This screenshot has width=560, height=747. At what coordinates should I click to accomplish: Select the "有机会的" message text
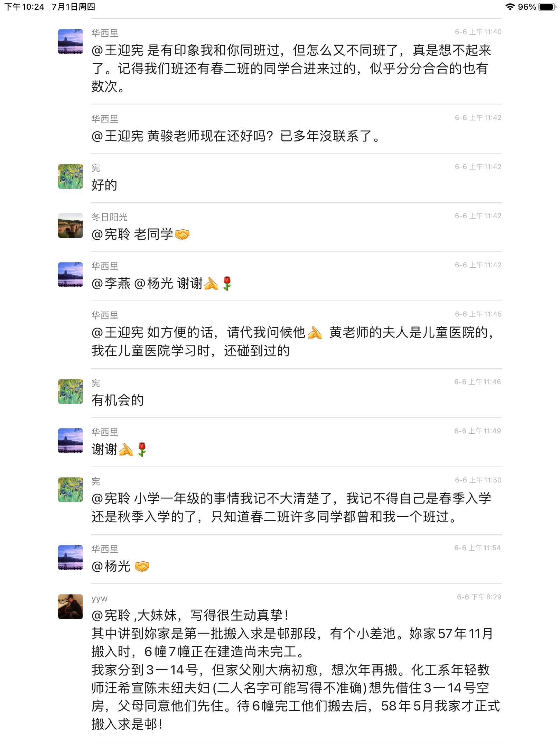pos(118,400)
